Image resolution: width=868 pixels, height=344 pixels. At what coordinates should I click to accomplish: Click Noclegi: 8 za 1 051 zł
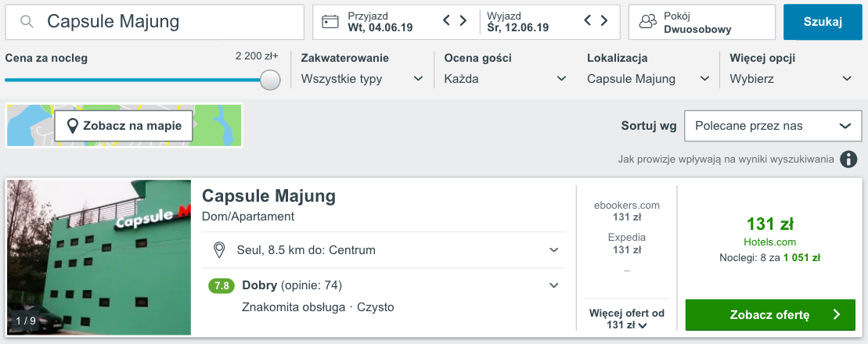coord(769,257)
